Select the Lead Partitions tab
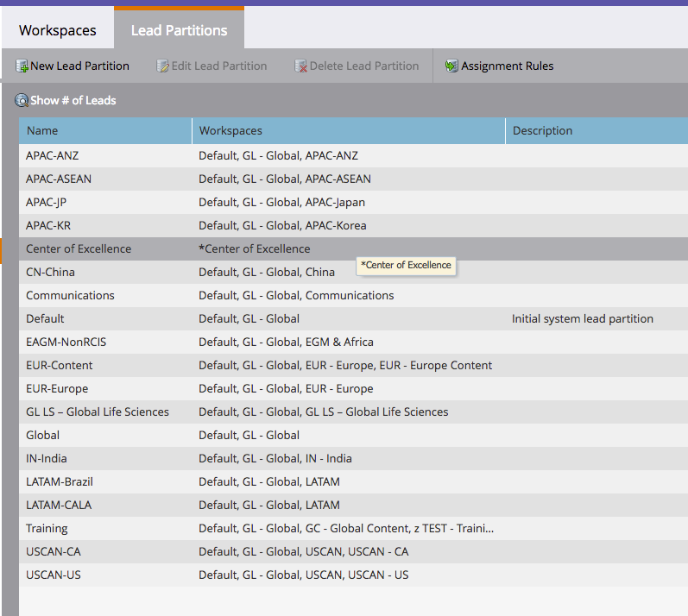This screenshot has height=616, width=688. pos(179,29)
